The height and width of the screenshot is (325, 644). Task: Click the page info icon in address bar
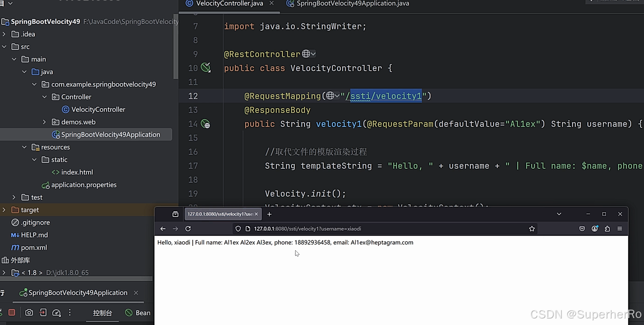click(247, 229)
